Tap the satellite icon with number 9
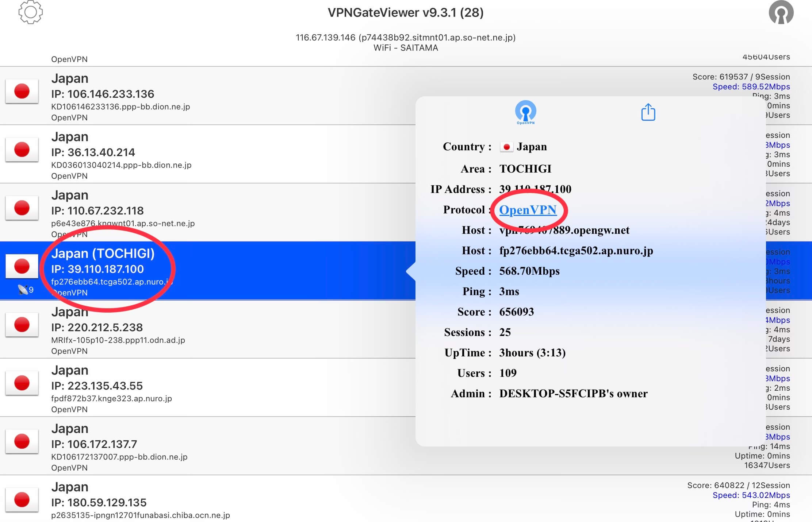The height and width of the screenshot is (522, 812). [x=26, y=290]
